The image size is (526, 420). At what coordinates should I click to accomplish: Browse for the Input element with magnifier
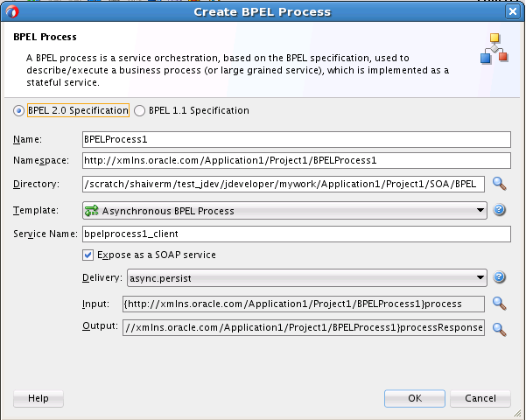(x=499, y=304)
